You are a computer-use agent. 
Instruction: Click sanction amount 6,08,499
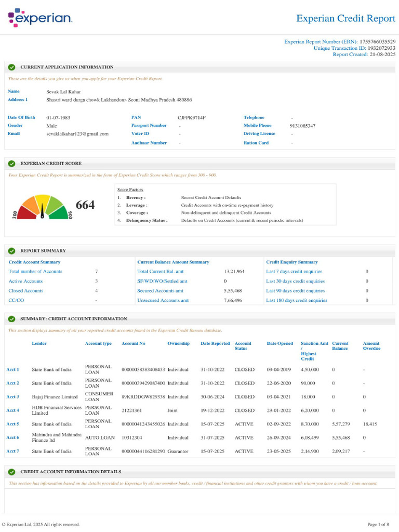(x=310, y=437)
